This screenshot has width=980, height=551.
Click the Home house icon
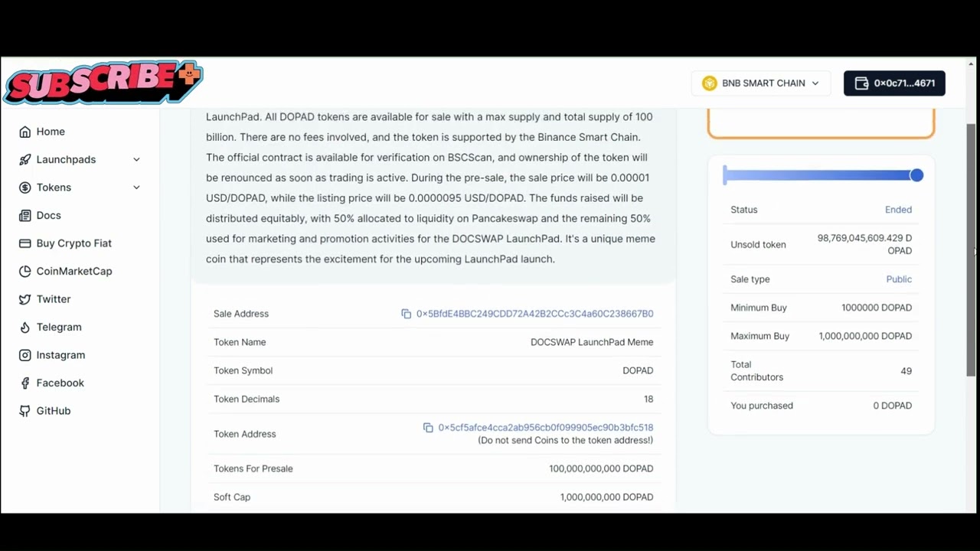tap(25, 132)
